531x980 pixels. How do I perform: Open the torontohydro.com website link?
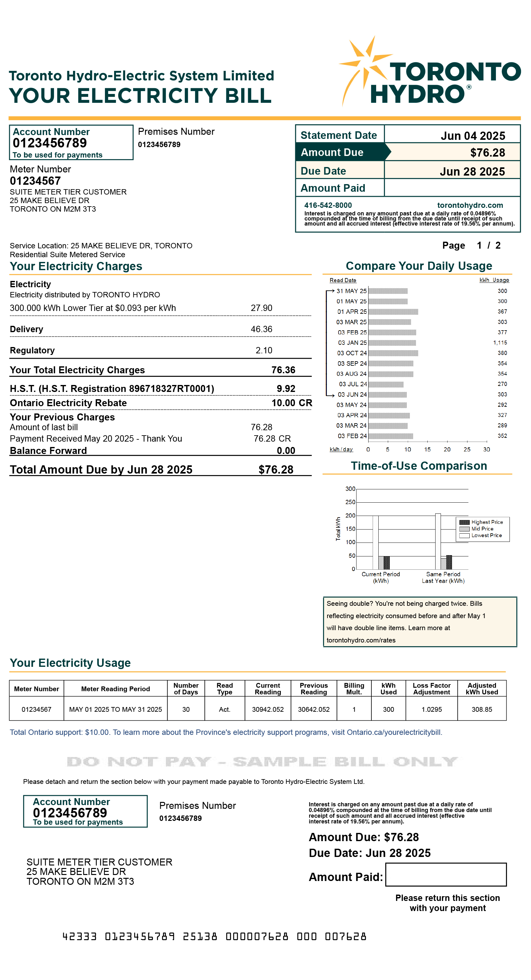click(x=470, y=205)
